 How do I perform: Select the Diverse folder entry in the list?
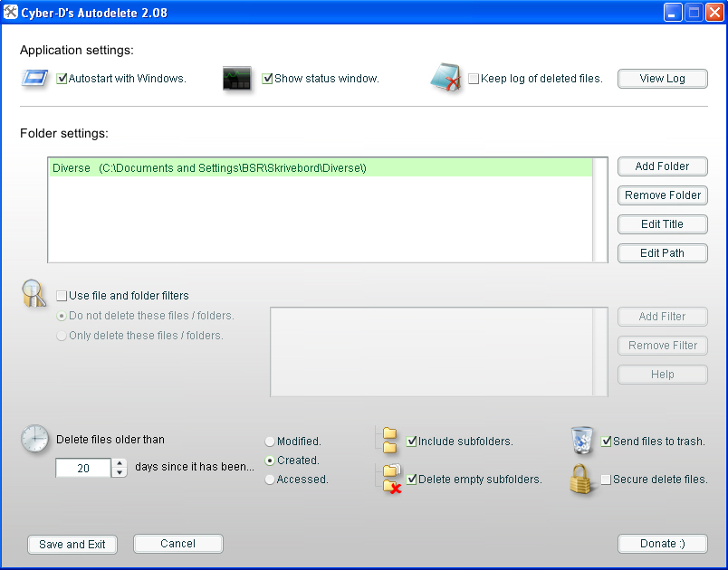click(321, 168)
